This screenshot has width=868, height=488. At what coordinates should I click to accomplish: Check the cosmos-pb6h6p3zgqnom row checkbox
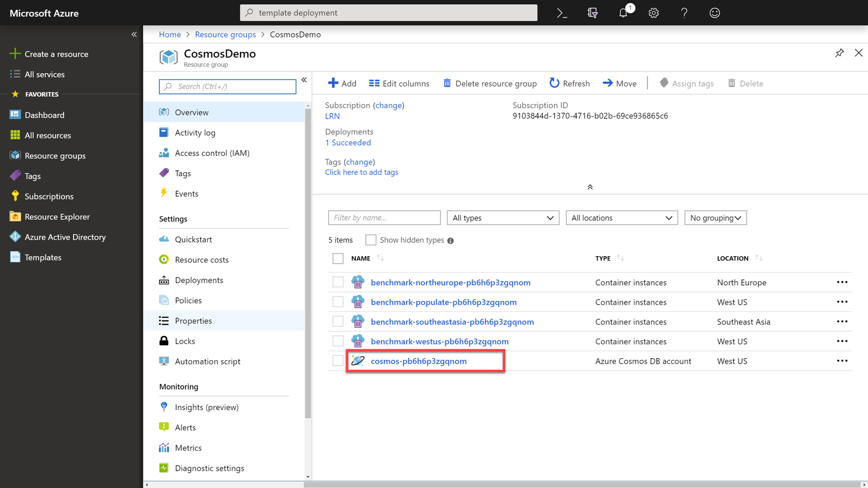(x=337, y=361)
